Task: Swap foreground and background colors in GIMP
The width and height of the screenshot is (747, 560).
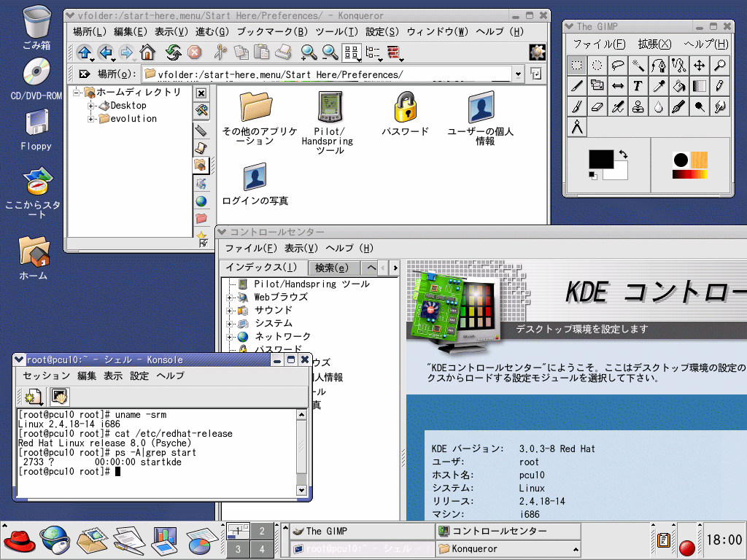Action: tap(623, 155)
